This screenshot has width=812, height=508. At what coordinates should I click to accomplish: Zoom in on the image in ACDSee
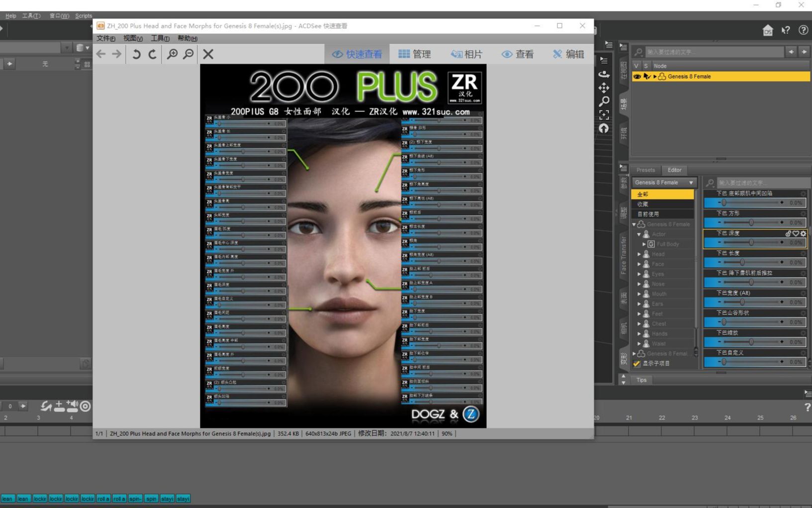[x=172, y=54]
